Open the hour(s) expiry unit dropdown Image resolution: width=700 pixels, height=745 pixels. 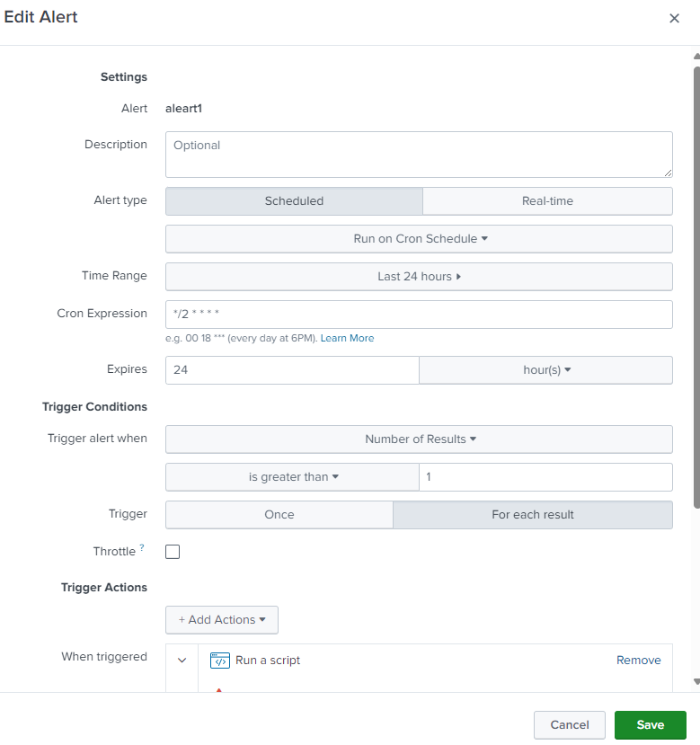click(x=546, y=370)
